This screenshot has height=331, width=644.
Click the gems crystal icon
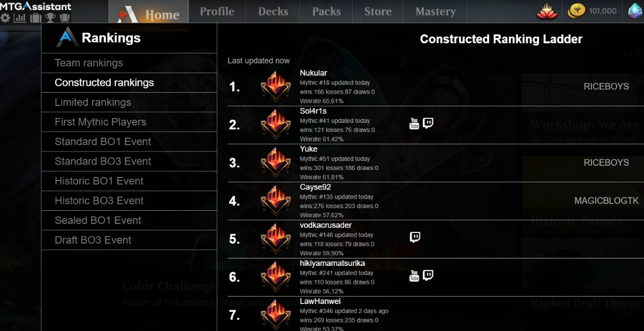tap(635, 11)
